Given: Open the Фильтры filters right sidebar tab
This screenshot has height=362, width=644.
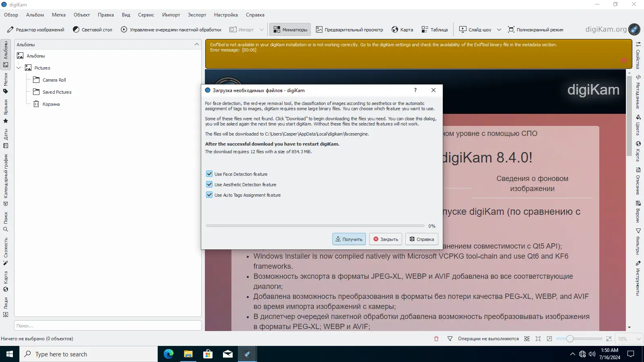Looking at the screenshot, I should coord(638,241).
